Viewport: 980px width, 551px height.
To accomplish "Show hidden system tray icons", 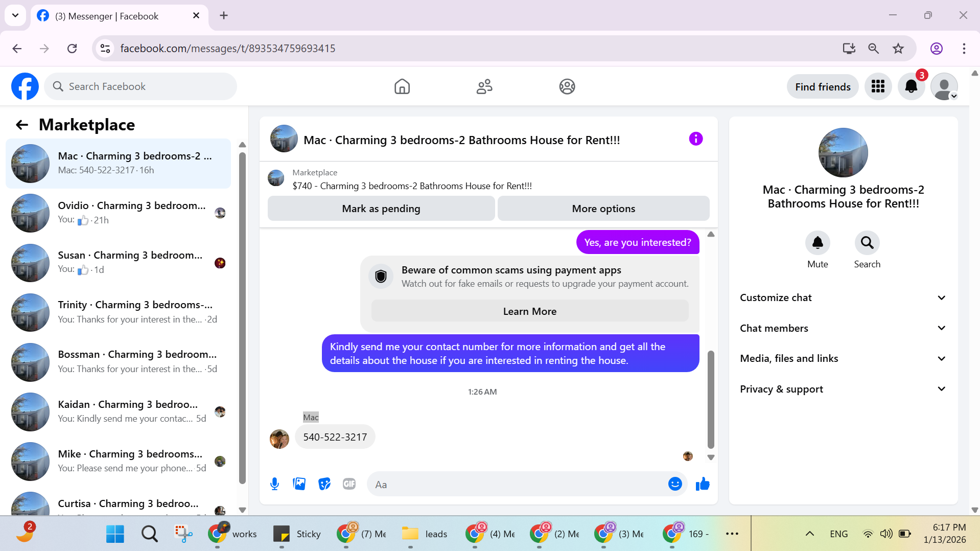I will [809, 534].
